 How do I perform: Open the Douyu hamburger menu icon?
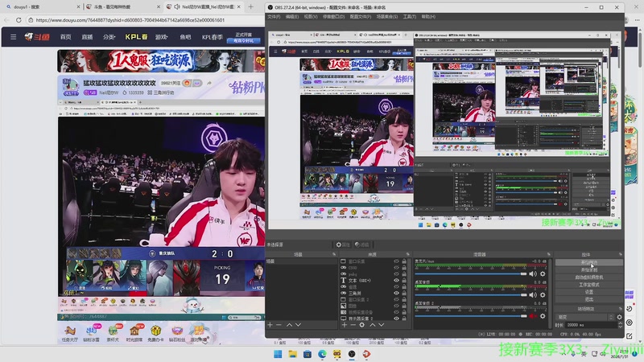coord(13,37)
